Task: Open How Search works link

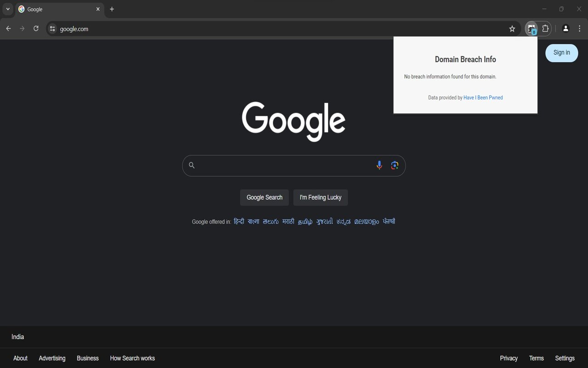Action: [x=132, y=358]
